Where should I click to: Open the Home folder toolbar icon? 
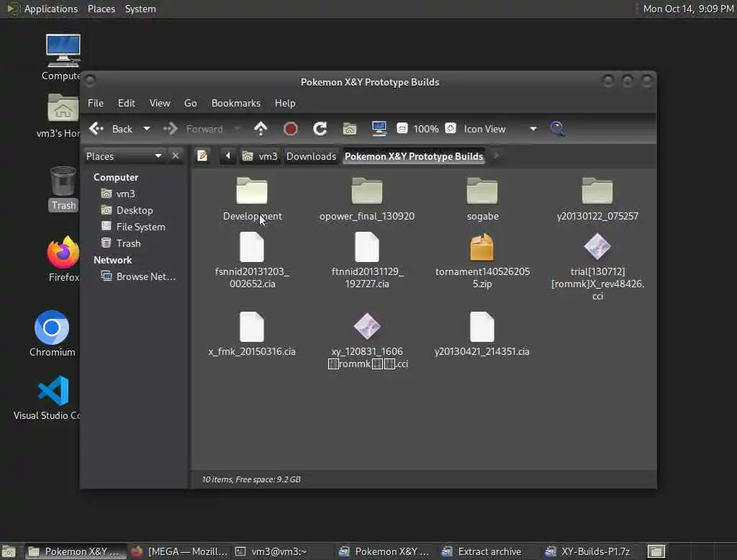pyautogui.click(x=349, y=129)
